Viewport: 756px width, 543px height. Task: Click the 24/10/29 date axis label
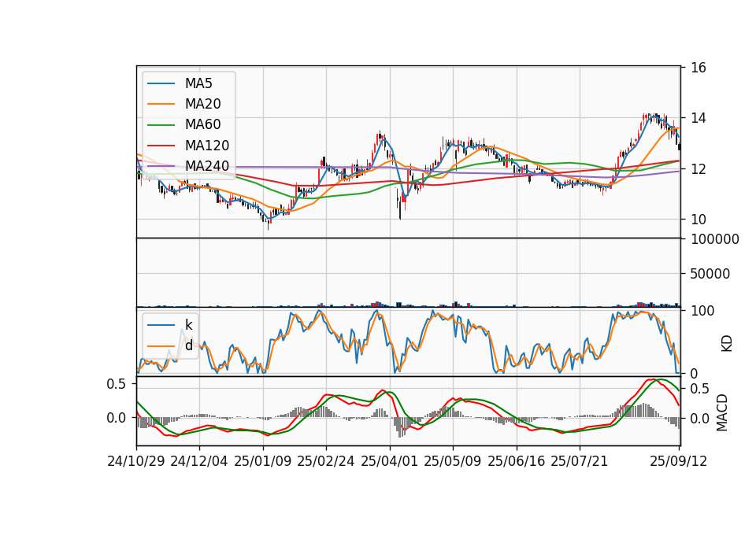point(136,461)
